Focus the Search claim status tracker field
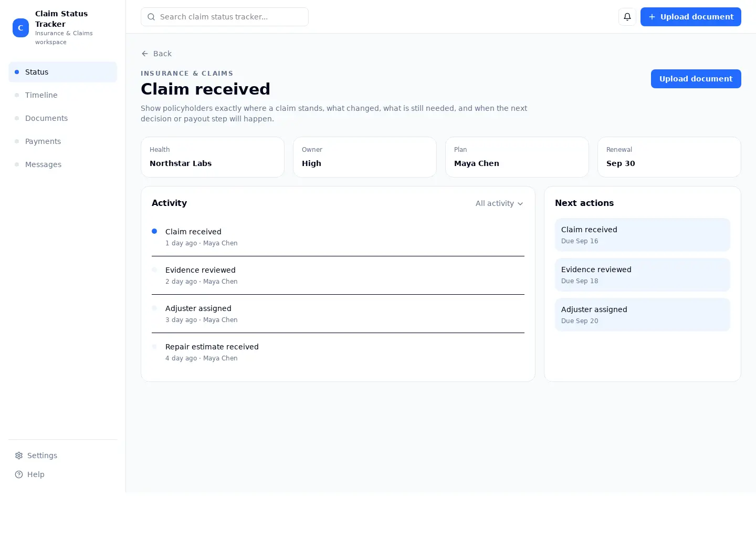The width and height of the screenshot is (756, 538). (x=225, y=17)
